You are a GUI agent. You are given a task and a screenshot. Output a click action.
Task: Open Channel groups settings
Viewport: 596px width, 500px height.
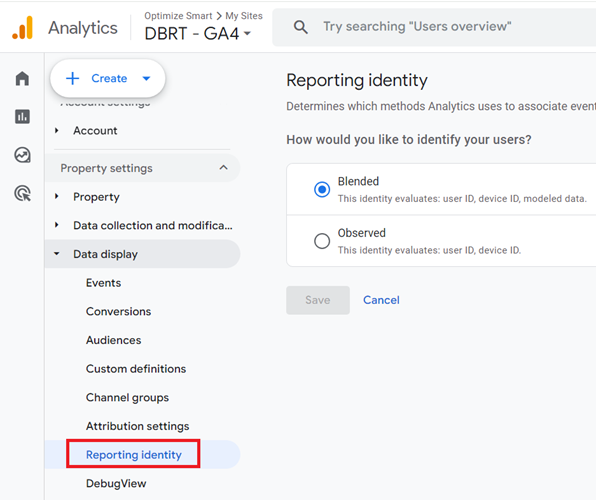(127, 397)
